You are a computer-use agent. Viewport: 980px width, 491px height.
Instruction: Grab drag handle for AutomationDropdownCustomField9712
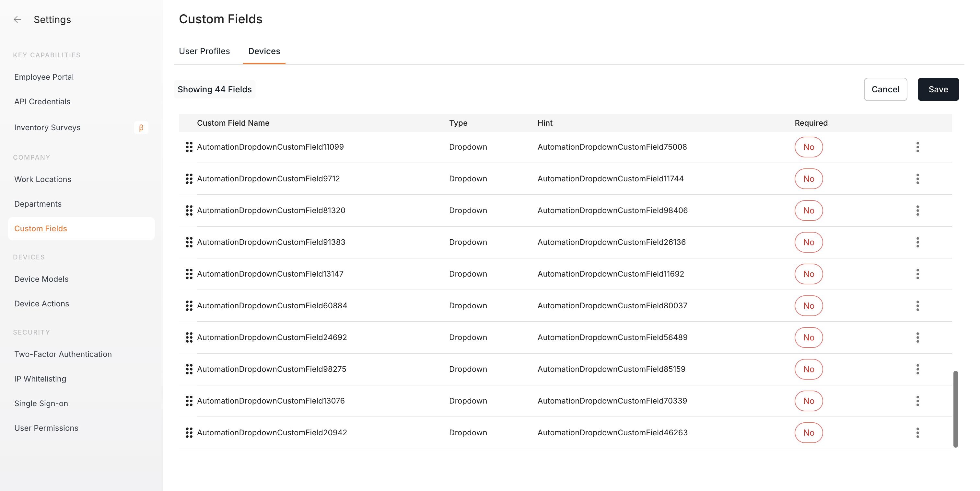pos(189,179)
